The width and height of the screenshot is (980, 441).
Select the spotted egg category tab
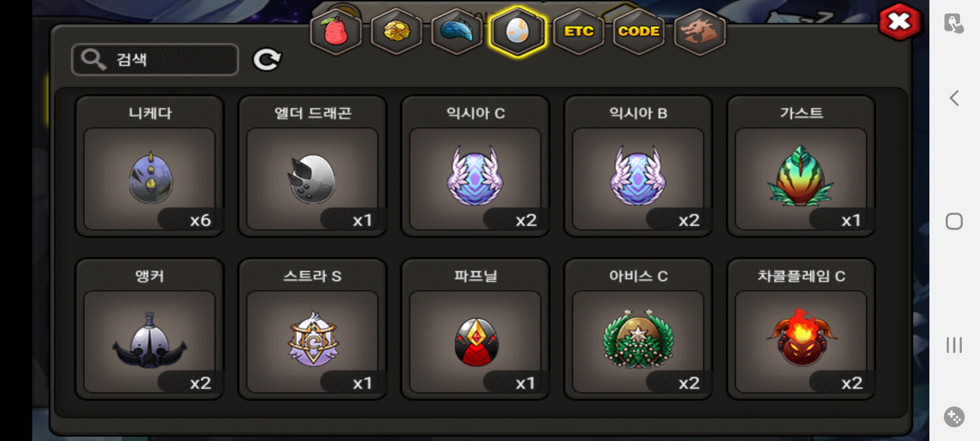[x=517, y=31]
